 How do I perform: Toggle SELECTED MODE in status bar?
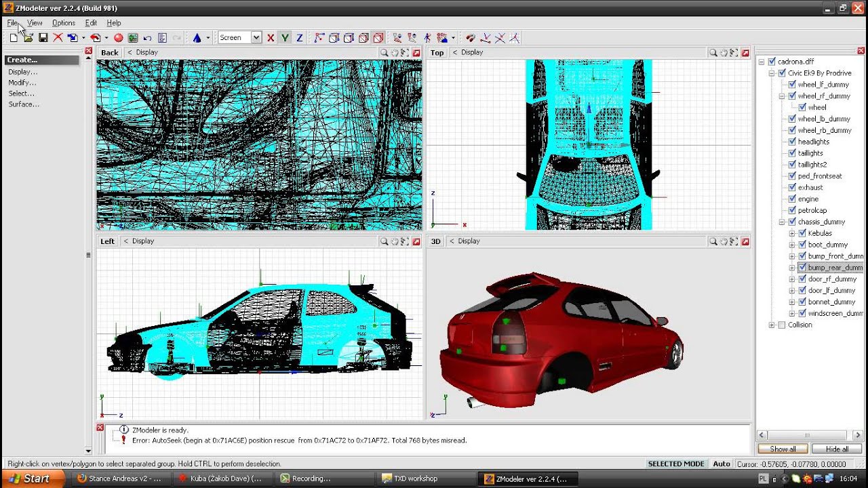click(676, 464)
